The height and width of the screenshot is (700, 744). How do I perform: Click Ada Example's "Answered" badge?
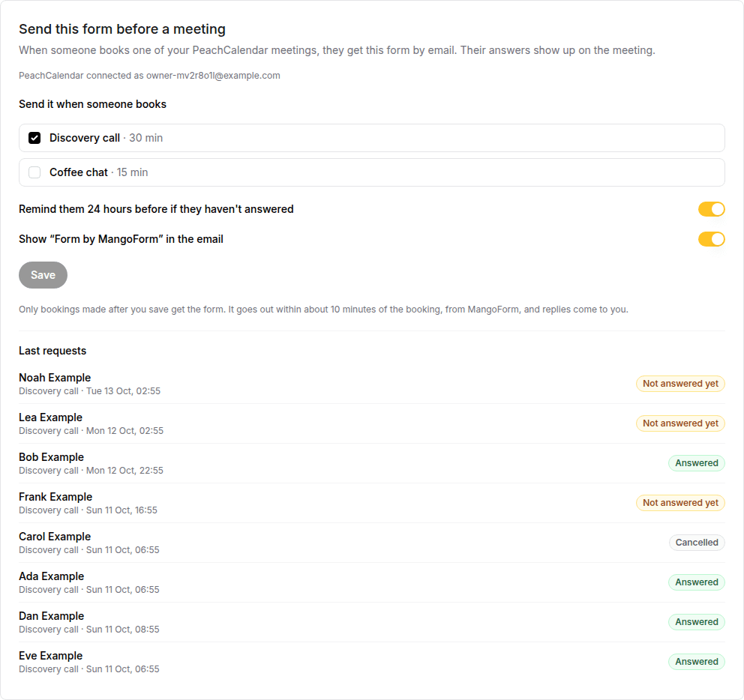click(697, 582)
